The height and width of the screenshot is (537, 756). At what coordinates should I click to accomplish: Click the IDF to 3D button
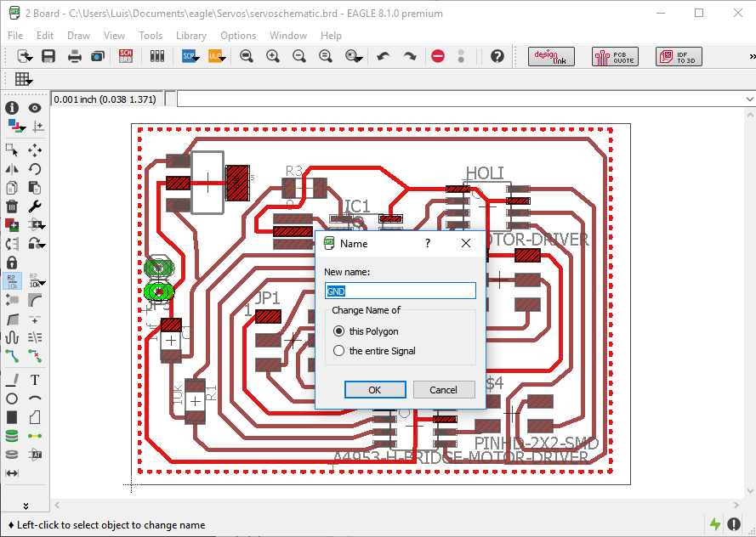(679, 56)
